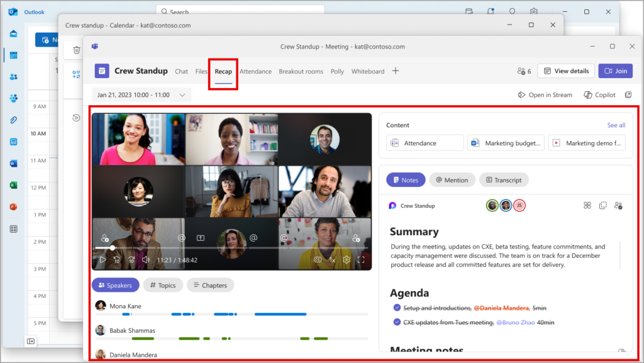Add a tab with plus icon
The image size is (644, 363).
(x=396, y=71)
